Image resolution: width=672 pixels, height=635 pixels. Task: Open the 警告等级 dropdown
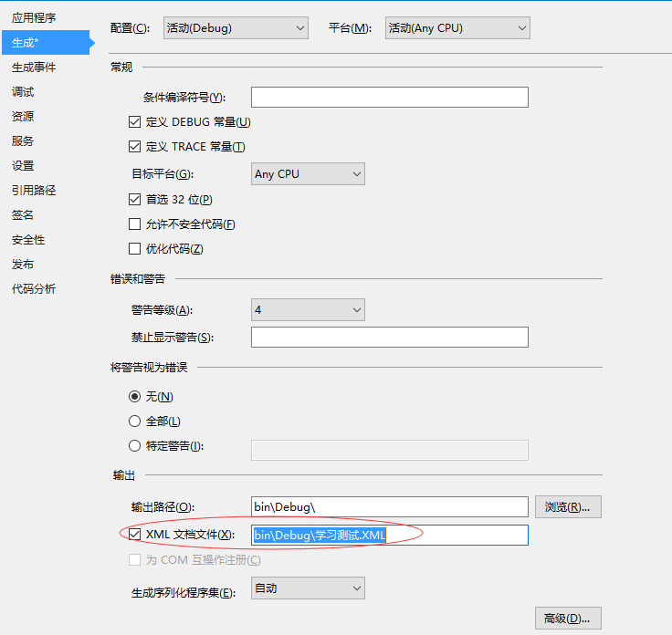point(308,309)
